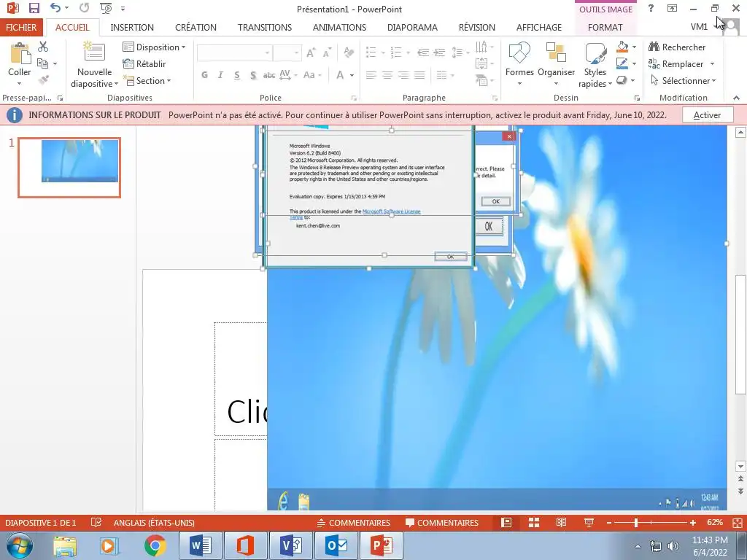
Task: Switch to slide sorter view icon
Action: pos(534,522)
